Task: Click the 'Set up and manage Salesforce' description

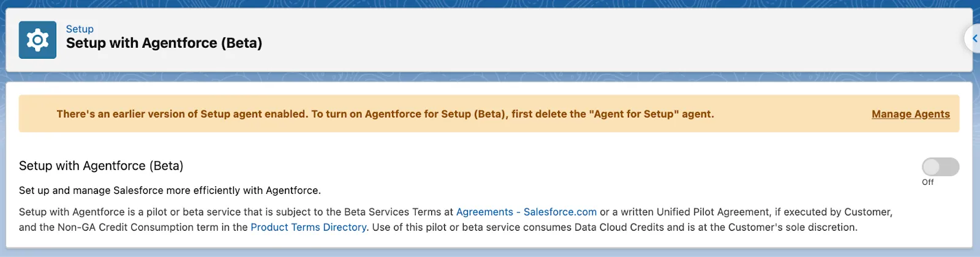Action: coord(170,190)
